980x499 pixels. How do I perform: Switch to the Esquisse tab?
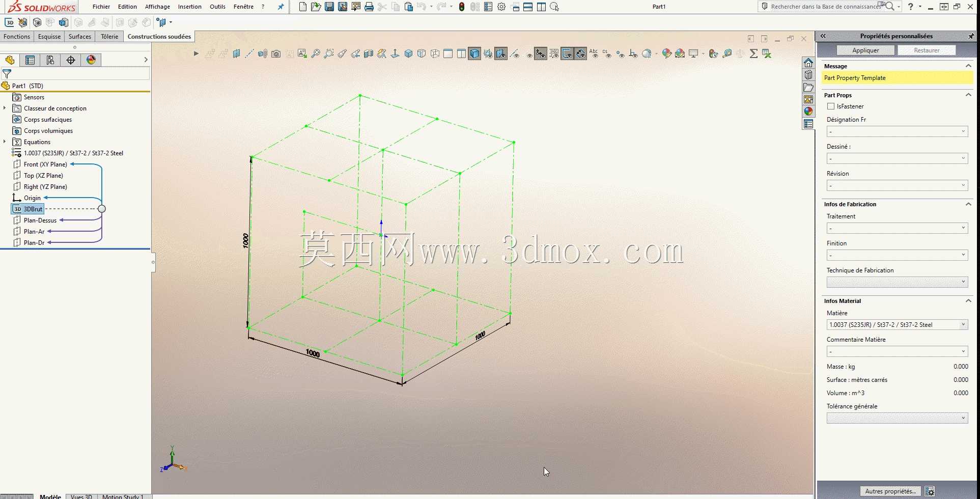[x=49, y=37]
